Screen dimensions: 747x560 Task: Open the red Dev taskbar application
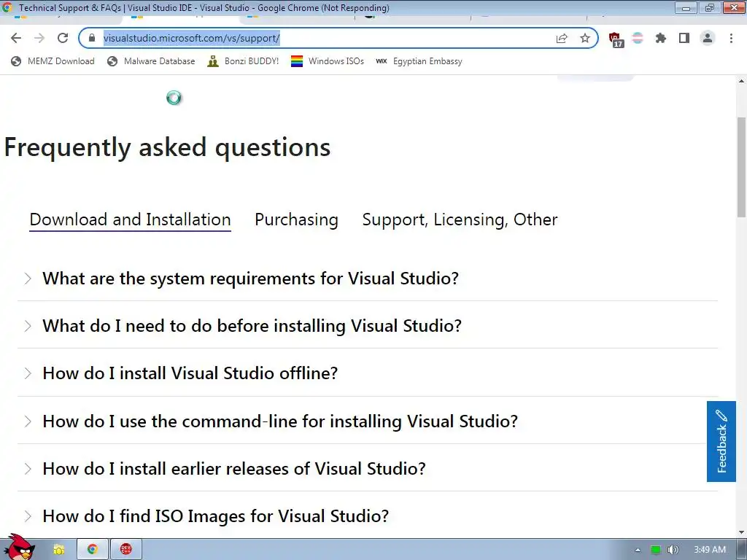pyautogui.click(x=125, y=550)
